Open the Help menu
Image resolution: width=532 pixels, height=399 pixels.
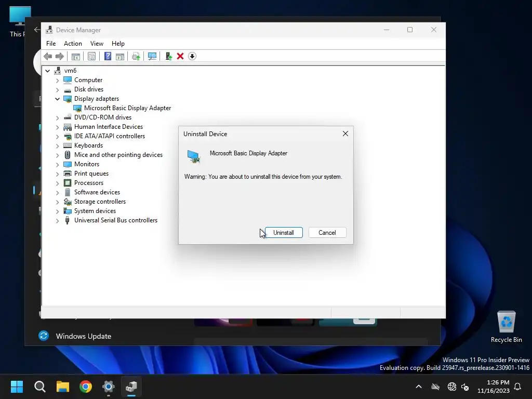(x=118, y=44)
